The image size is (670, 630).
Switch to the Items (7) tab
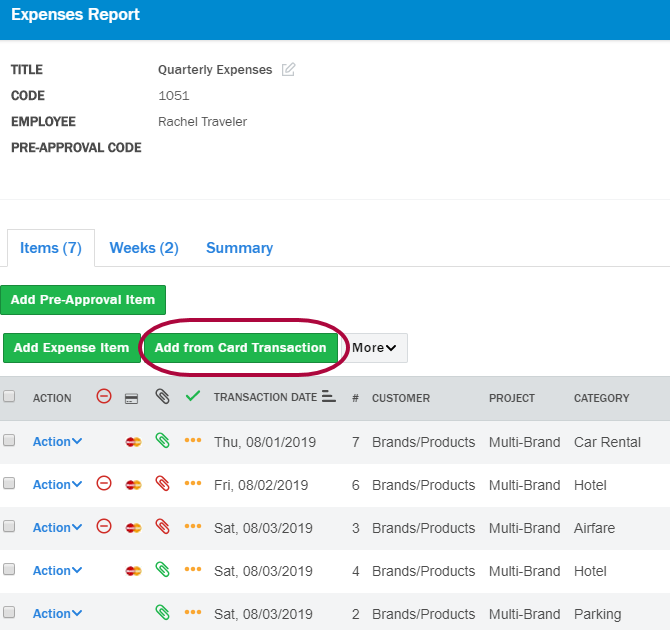pyautogui.click(x=51, y=248)
